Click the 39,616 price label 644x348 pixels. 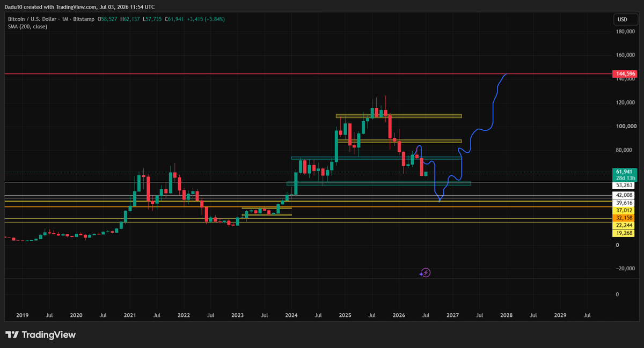coord(623,203)
